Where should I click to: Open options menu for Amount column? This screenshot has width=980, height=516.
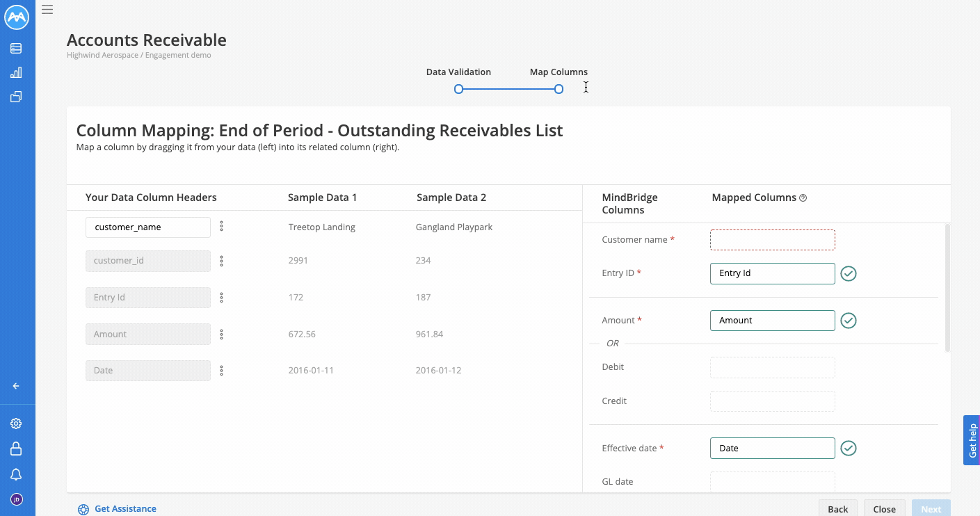point(221,334)
